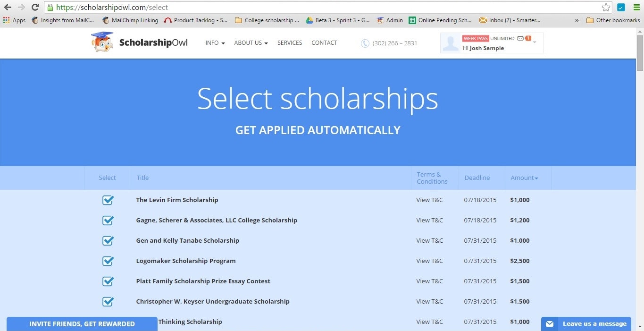
Task: Deselect the Logomaker Scholarship Program checkbox
Action: point(108,261)
